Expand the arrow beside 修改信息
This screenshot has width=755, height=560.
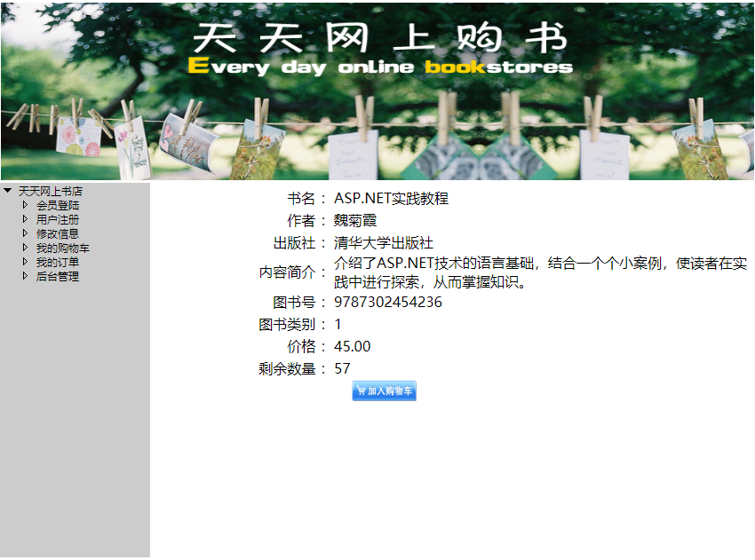[x=25, y=233]
